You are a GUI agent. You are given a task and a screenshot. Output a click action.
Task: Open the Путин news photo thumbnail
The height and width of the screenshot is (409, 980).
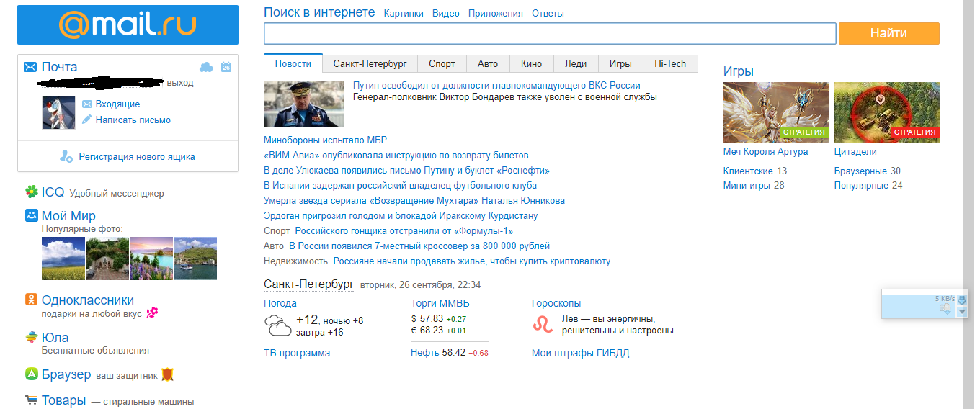304,104
